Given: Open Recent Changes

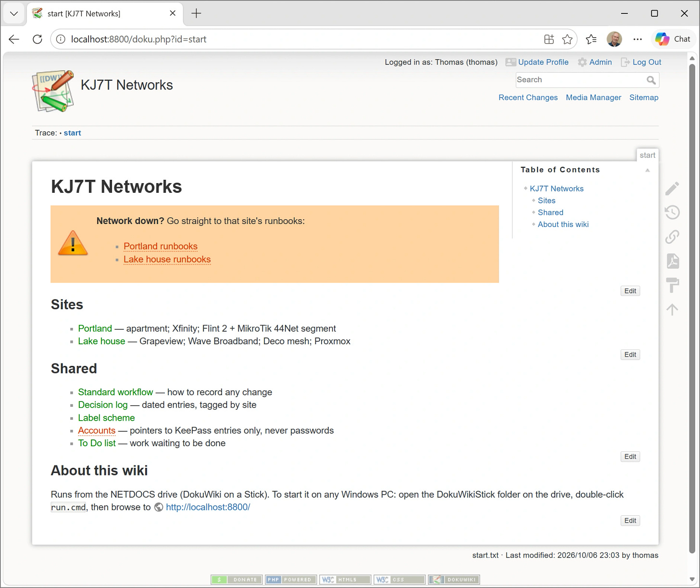Looking at the screenshot, I should tap(528, 98).
